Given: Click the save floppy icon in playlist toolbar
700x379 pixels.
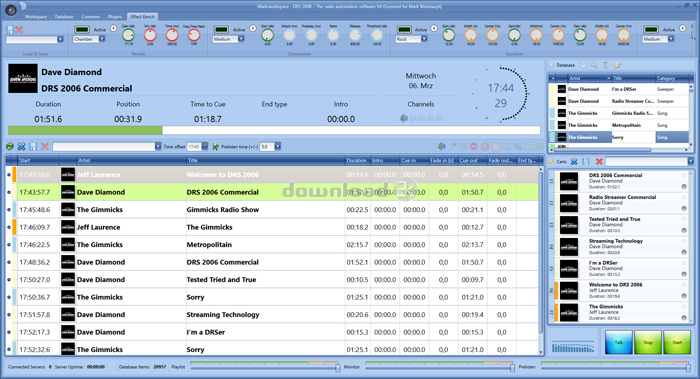Looking at the screenshot, I should point(33,146).
